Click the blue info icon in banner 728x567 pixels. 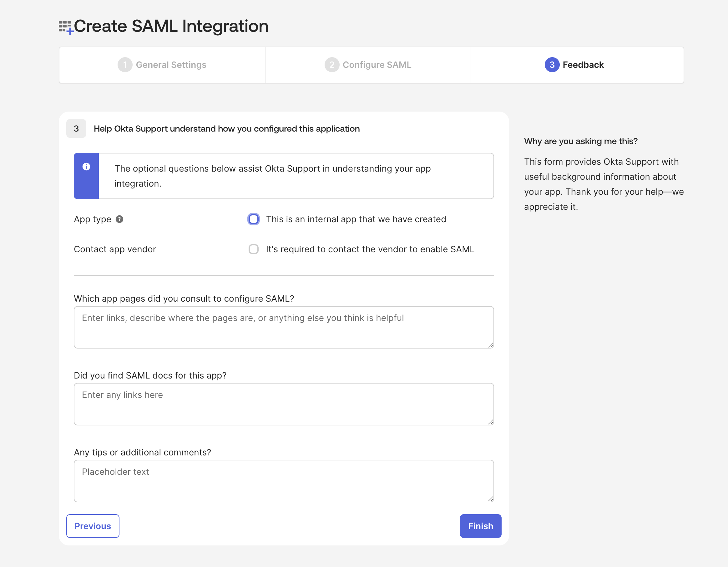pos(86,167)
